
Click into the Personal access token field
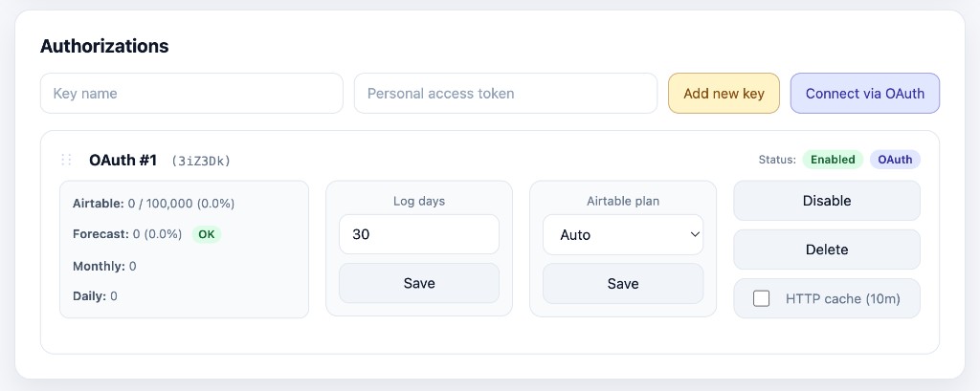[x=505, y=94]
